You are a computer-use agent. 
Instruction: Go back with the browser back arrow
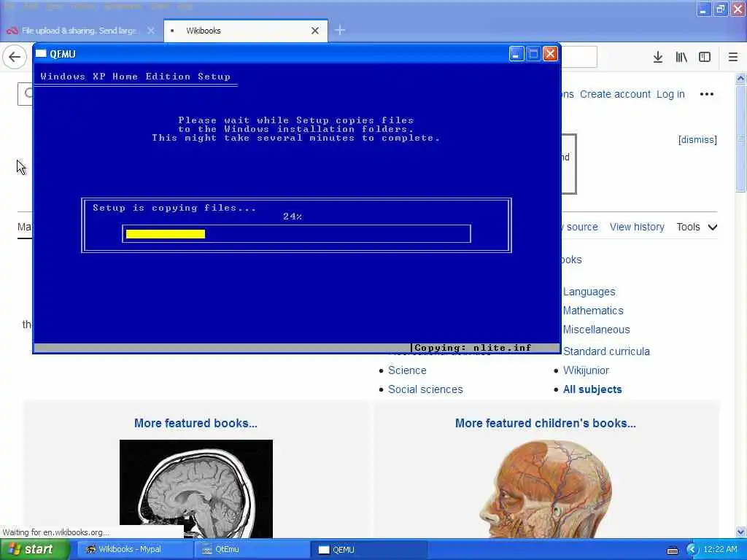(15, 57)
